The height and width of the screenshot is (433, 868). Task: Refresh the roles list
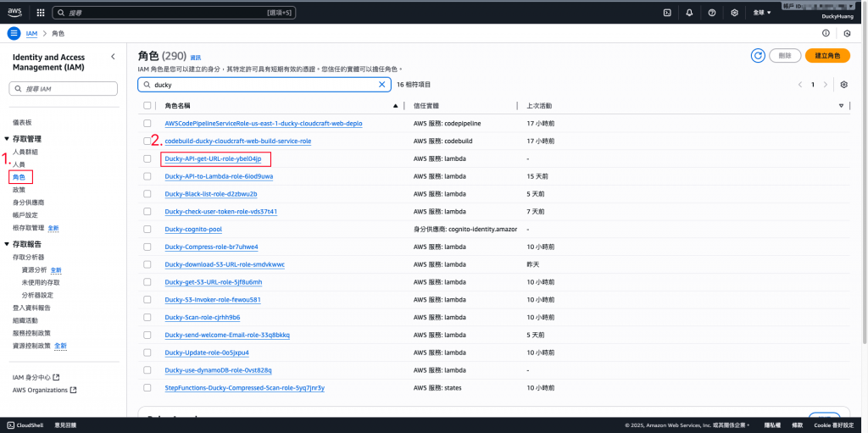click(758, 55)
